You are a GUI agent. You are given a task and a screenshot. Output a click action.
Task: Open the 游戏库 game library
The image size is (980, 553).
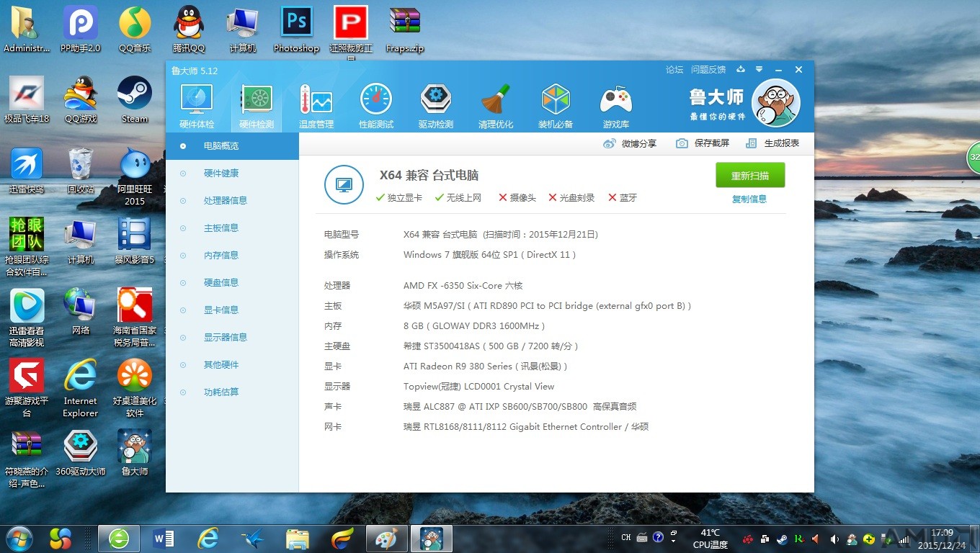(615, 106)
